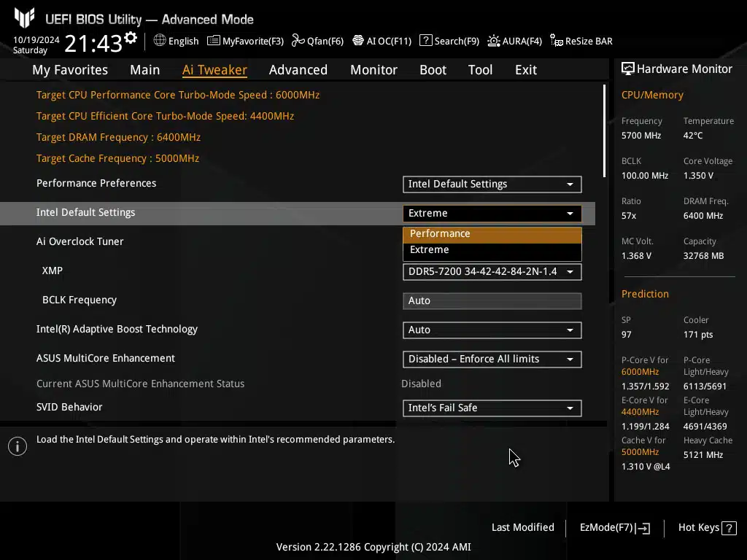The width and height of the screenshot is (747, 560).
Task: Open the Tool tab
Action: pos(480,70)
